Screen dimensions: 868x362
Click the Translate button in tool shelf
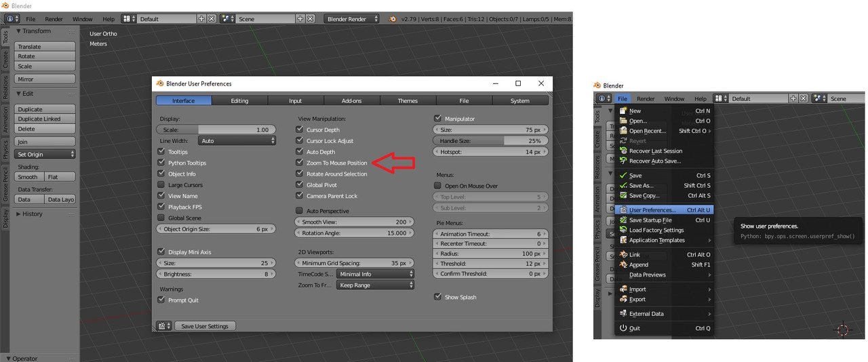coord(45,47)
